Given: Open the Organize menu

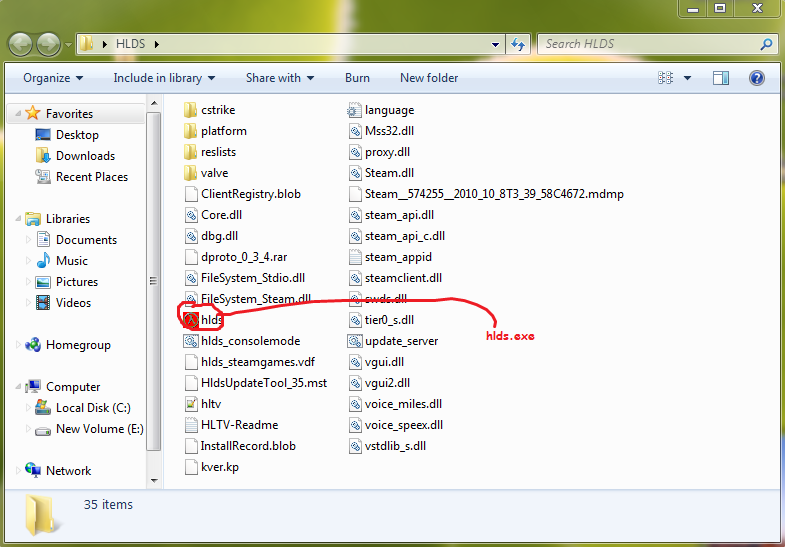Looking at the screenshot, I should pyautogui.click(x=53, y=78).
